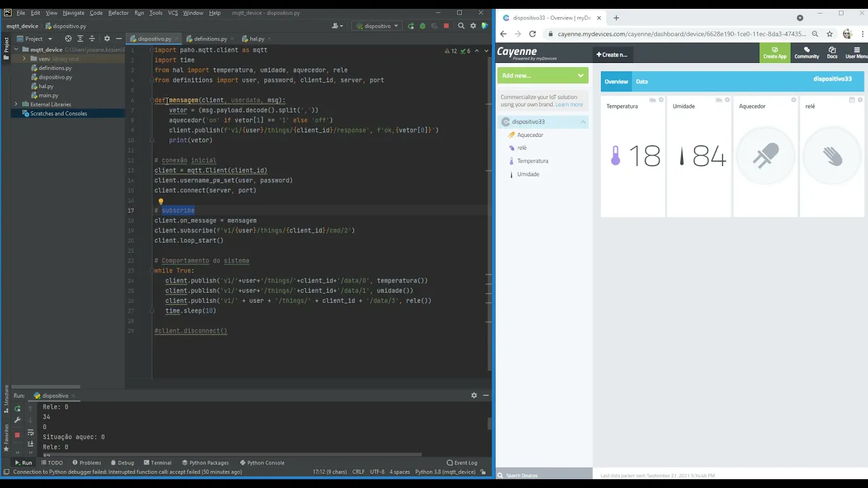Hide the Project panel with the minus icon

pos(118,39)
